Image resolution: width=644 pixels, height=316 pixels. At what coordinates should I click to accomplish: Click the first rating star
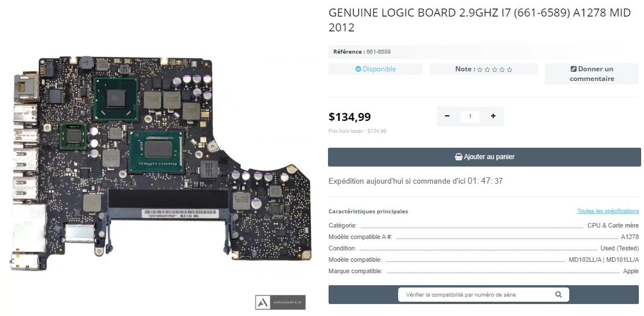point(480,70)
